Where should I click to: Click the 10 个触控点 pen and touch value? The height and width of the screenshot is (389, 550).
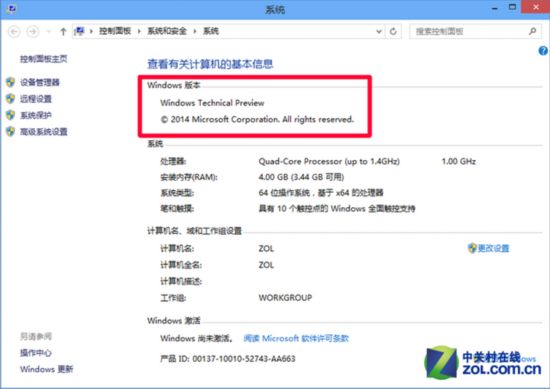click(x=337, y=209)
